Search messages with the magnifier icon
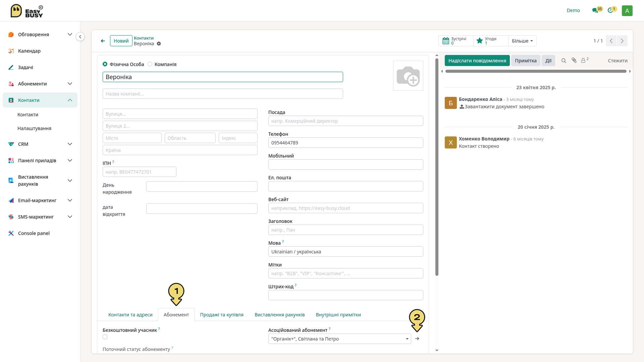Image resolution: width=644 pixels, height=362 pixels. pos(564,61)
